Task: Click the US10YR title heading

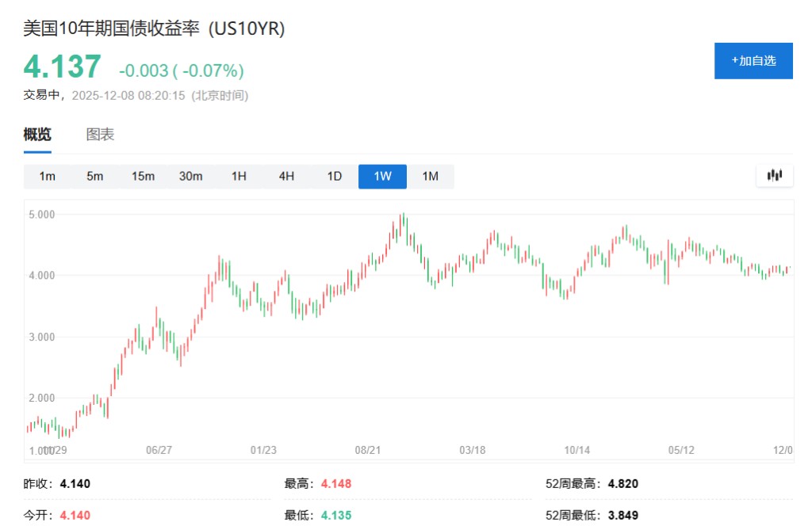Action: pyautogui.click(x=154, y=29)
